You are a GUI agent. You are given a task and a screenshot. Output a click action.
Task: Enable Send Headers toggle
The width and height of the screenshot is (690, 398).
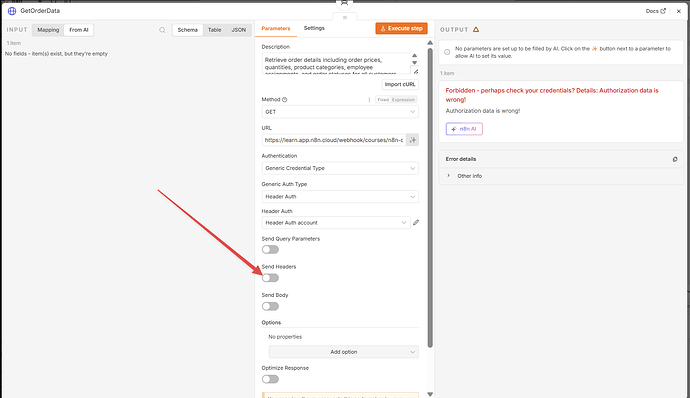click(x=270, y=278)
